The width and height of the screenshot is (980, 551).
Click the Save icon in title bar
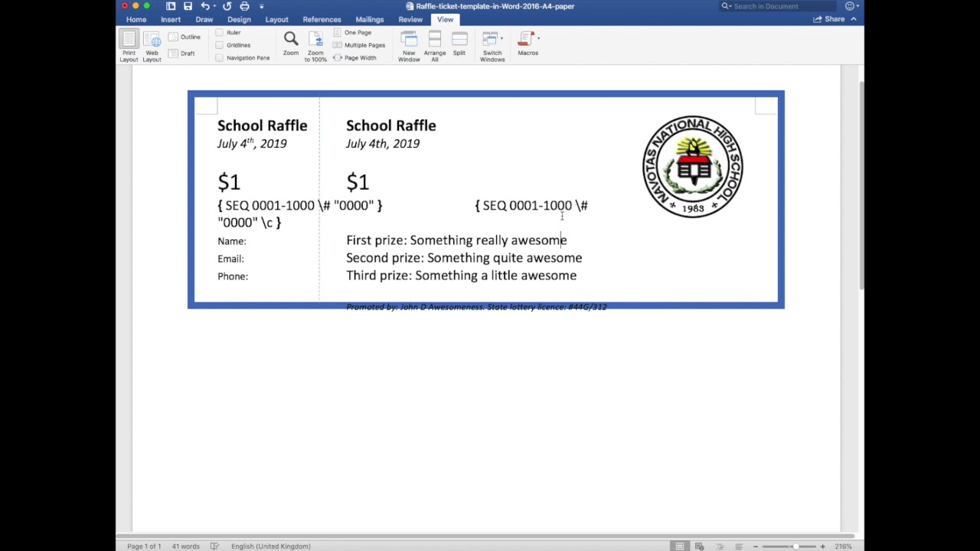(x=188, y=6)
